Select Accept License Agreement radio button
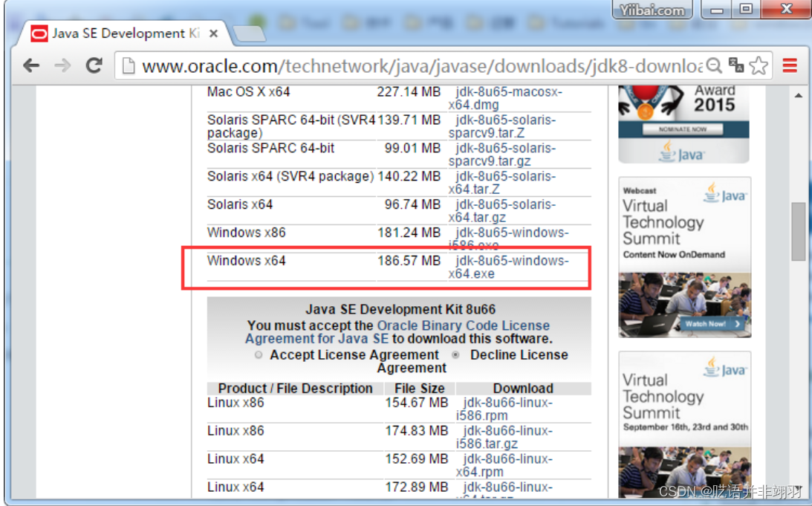 pyautogui.click(x=258, y=354)
